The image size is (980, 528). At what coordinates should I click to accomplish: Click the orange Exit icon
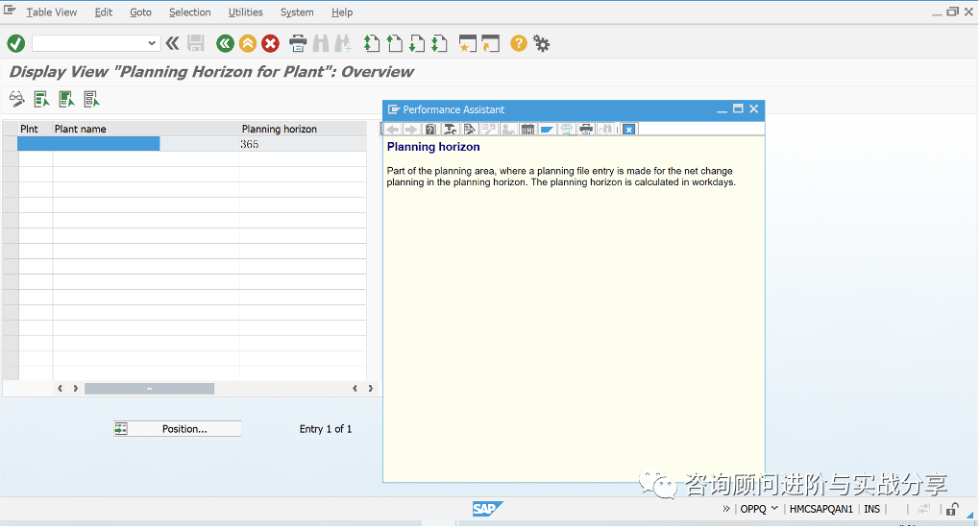(248, 44)
